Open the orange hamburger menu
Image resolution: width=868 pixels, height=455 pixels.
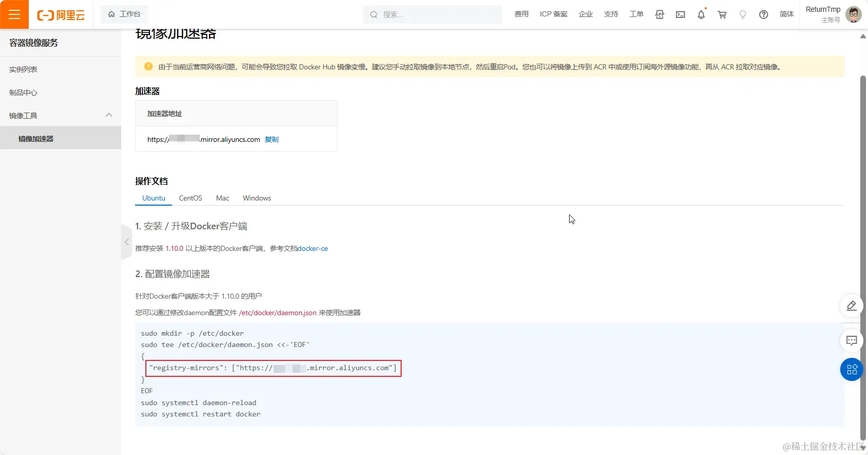pyautogui.click(x=14, y=14)
